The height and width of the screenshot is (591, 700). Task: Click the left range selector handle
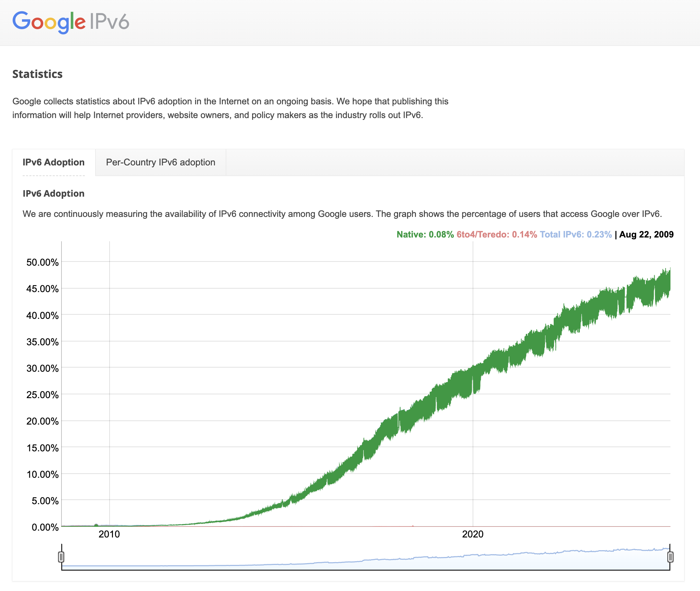(61, 557)
